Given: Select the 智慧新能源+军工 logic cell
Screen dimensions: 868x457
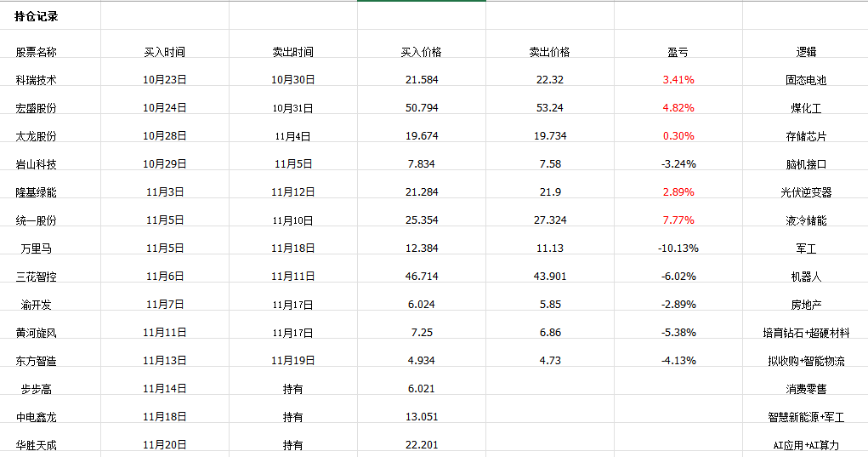Looking at the screenshot, I should 806,416.
